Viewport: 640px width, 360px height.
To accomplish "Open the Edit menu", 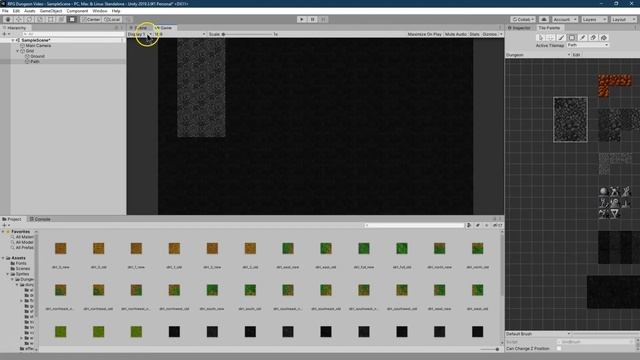I will click(16, 11).
